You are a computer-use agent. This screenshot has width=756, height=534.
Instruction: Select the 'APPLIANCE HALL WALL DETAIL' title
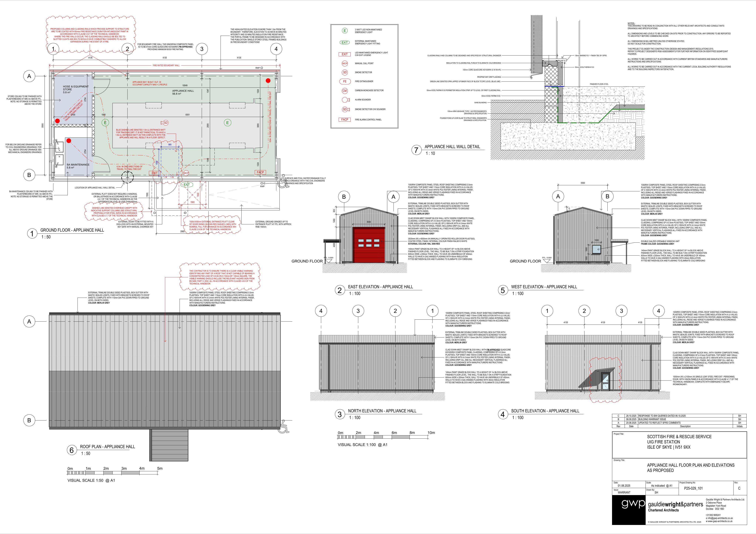click(x=452, y=147)
